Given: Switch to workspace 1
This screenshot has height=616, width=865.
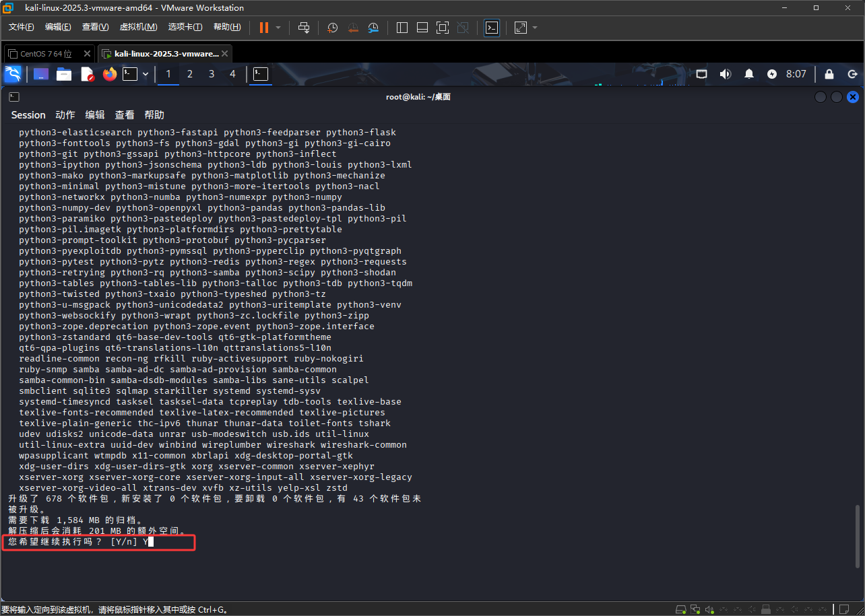Looking at the screenshot, I should coord(168,74).
